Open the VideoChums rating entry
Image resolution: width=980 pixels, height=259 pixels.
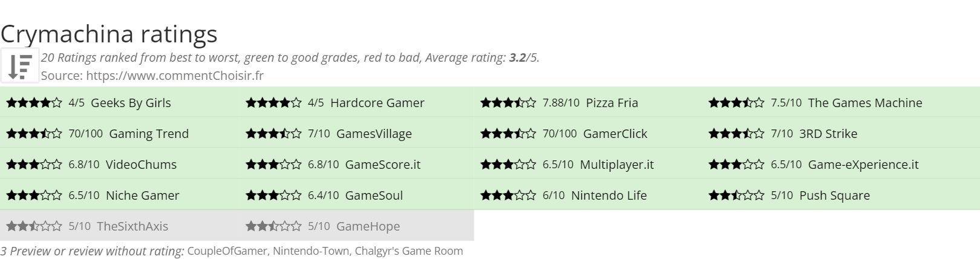point(141,165)
